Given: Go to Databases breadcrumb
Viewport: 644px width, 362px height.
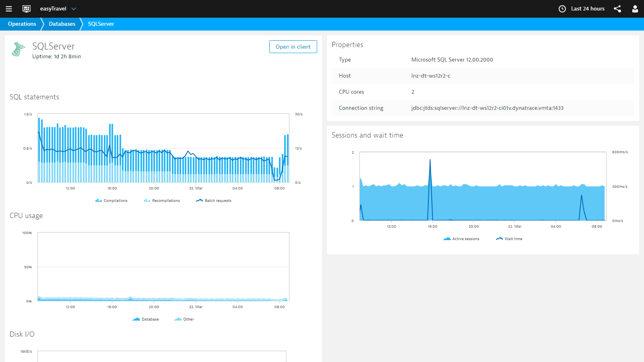Looking at the screenshot, I should point(62,24).
